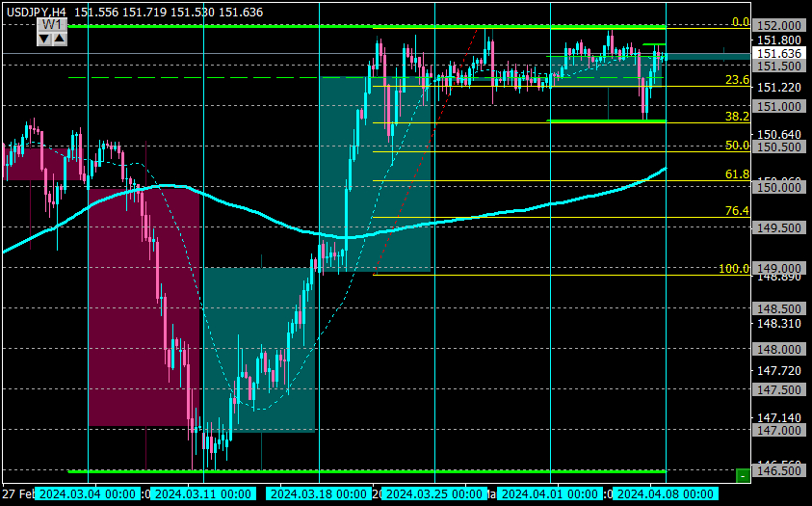Viewport: 812px width, 506px height.
Task: Select the 2024.04.01 00:00 date marker
Action: 550,493
